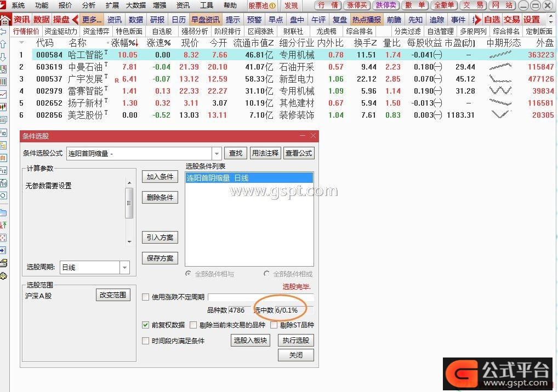This screenshot has height=392, width=558.
Task: Open the 大数据 menu
Action: [136, 5]
